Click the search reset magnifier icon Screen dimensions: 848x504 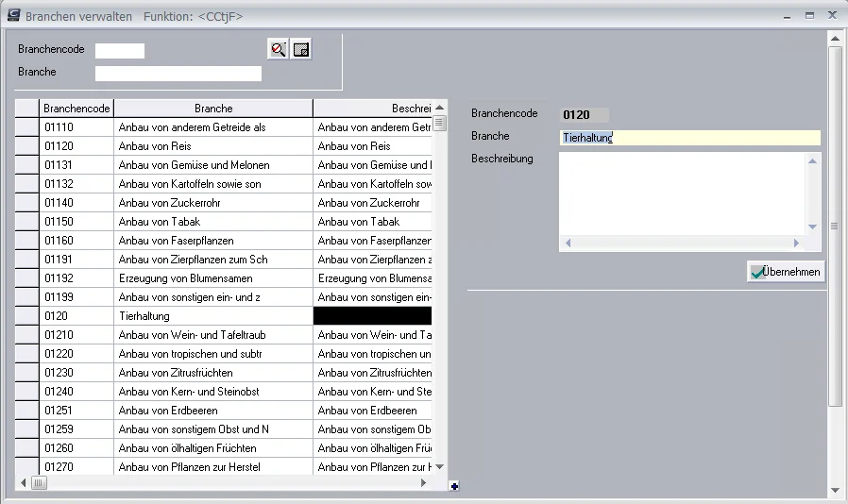tap(278, 49)
